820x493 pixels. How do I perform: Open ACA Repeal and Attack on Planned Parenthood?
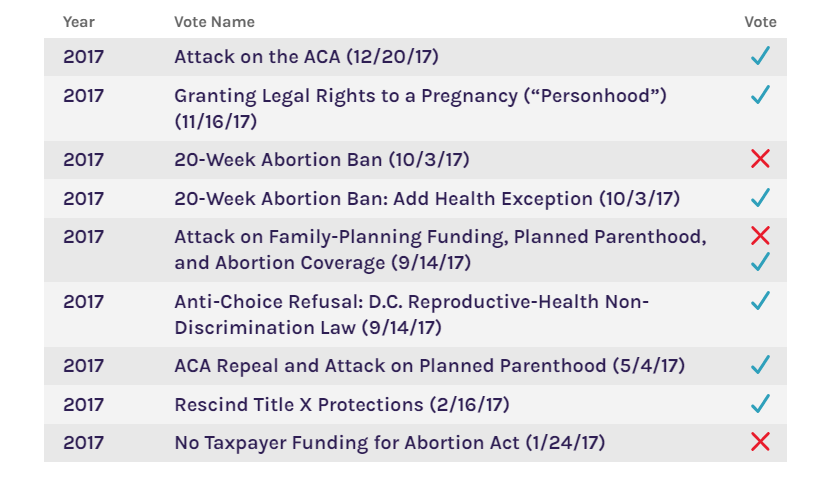point(429,365)
